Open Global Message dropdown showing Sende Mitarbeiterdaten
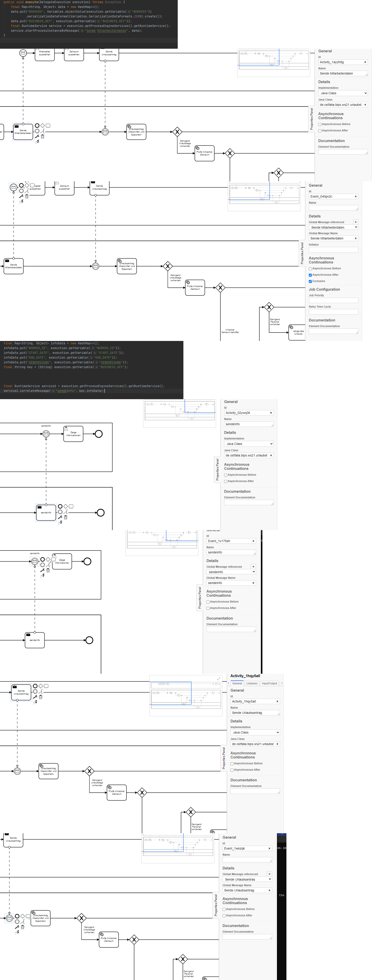This screenshot has height=980, width=372. coord(333,227)
